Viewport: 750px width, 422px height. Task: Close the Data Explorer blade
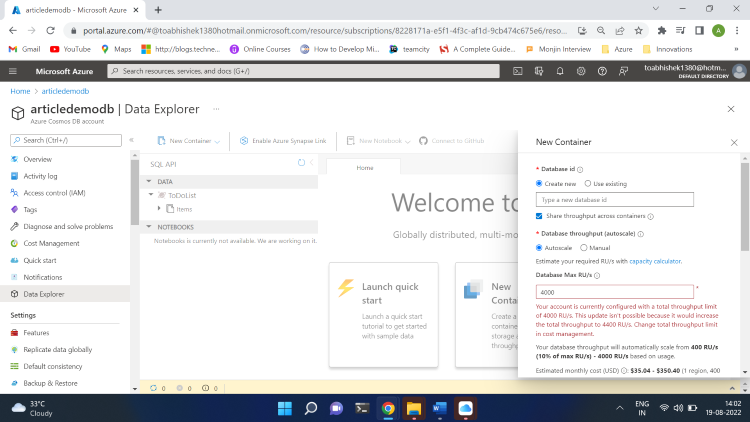point(731,109)
